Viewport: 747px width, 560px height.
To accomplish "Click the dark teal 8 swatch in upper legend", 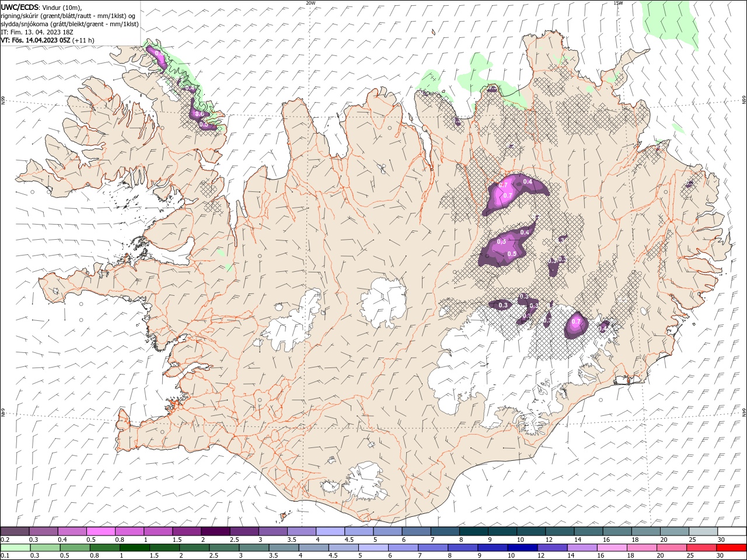I will (474, 531).
